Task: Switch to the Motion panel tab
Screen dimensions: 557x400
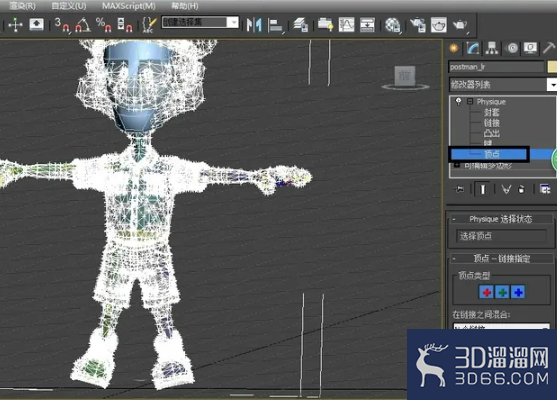Action: [x=512, y=48]
